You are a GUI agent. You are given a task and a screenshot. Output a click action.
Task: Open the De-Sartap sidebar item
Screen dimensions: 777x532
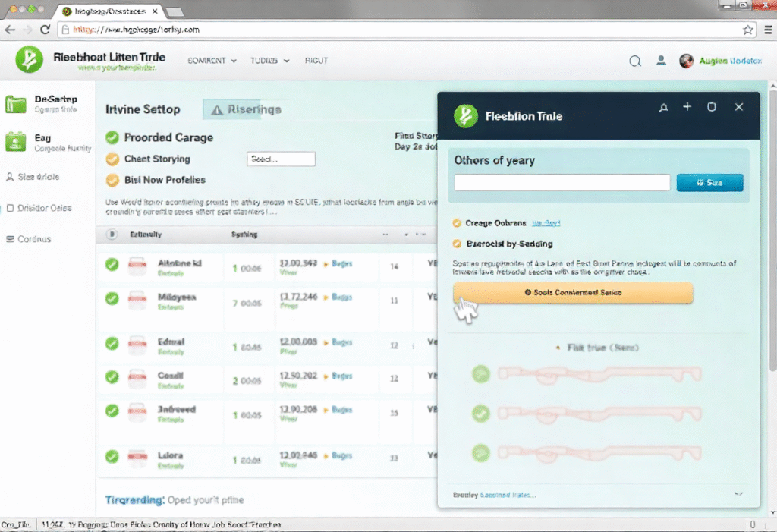[48, 104]
